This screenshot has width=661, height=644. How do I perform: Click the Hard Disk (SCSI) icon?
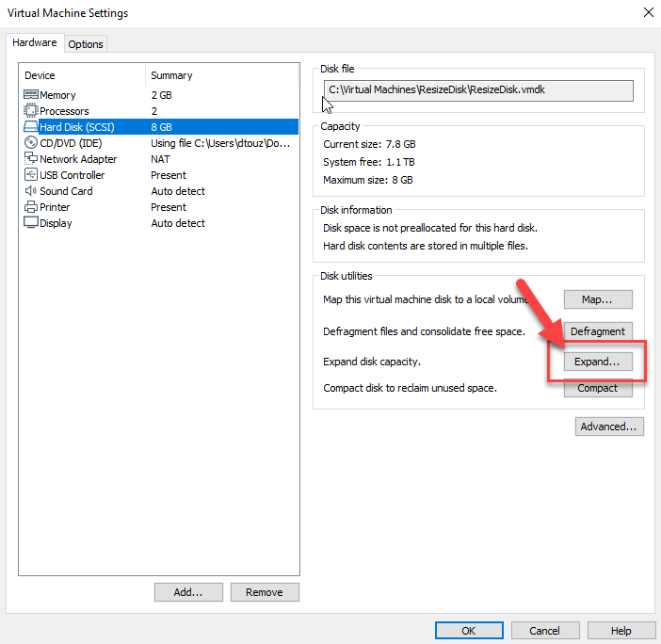coord(31,127)
